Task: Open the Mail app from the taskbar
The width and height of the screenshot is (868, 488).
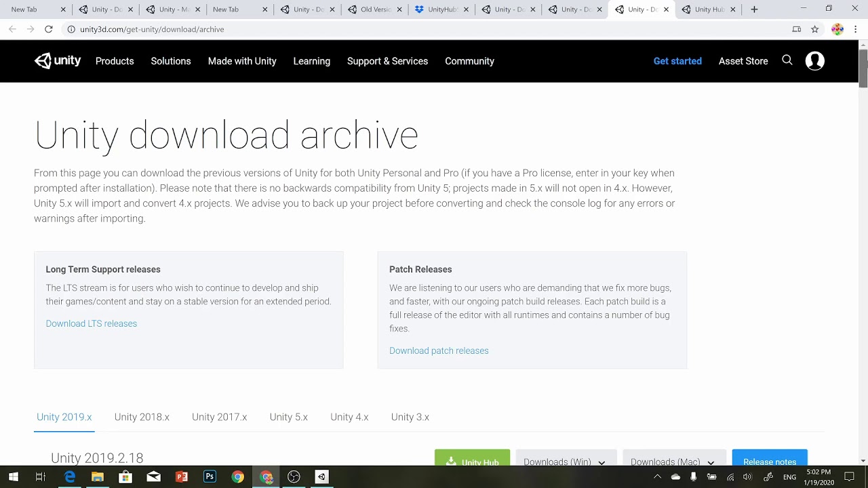Action: (153, 476)
